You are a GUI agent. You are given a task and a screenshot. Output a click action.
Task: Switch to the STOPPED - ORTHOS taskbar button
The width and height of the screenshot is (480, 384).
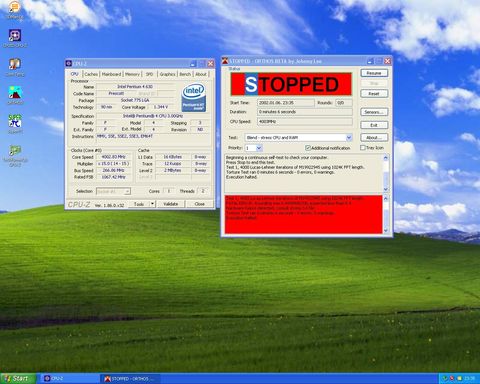point(130,378)
